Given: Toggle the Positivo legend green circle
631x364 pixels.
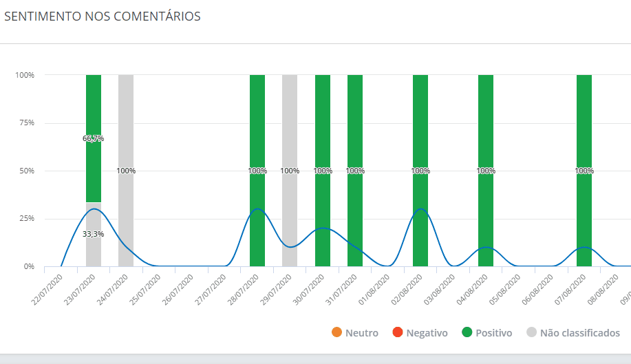Looking at the screenshot, I should [467, 333].
